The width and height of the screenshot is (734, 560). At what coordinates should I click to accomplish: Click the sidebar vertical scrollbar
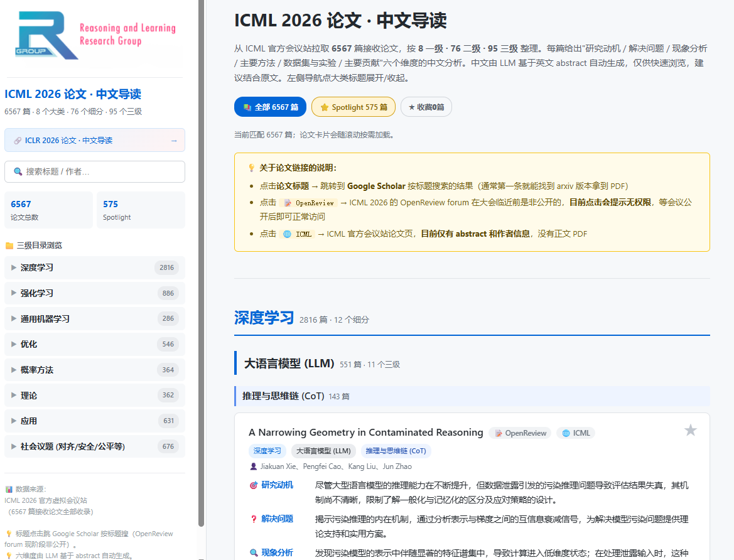[202, 262]
